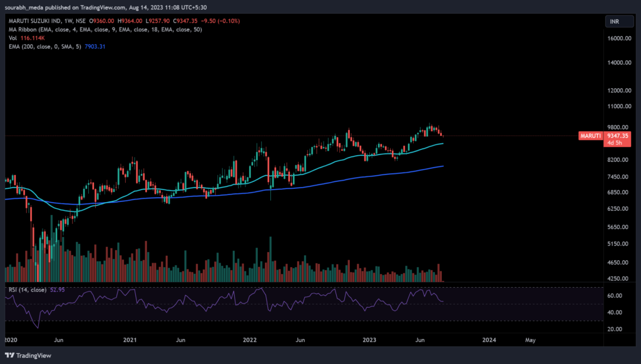Click the Vol indicator label
641x364 pixels.
(13, 38)
